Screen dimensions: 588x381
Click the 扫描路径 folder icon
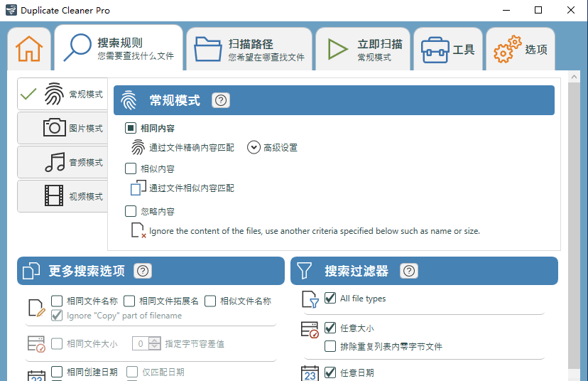tap(208, 49)
